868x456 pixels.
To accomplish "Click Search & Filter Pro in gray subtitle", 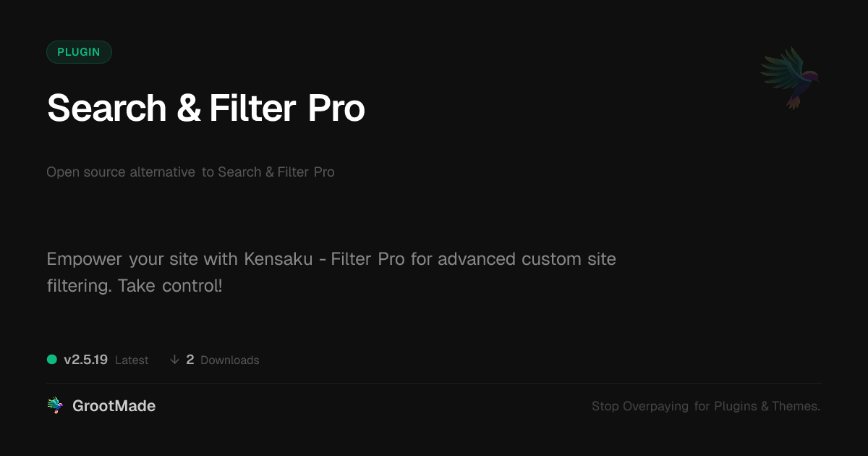I will click(276, 172).
